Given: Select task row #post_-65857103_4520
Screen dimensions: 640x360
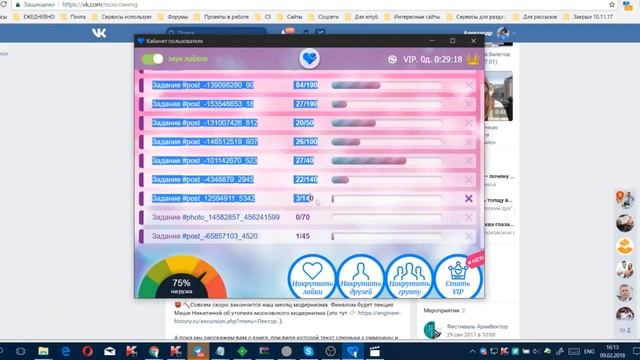Looking at the screenshot, I should (x=308, y=236).
